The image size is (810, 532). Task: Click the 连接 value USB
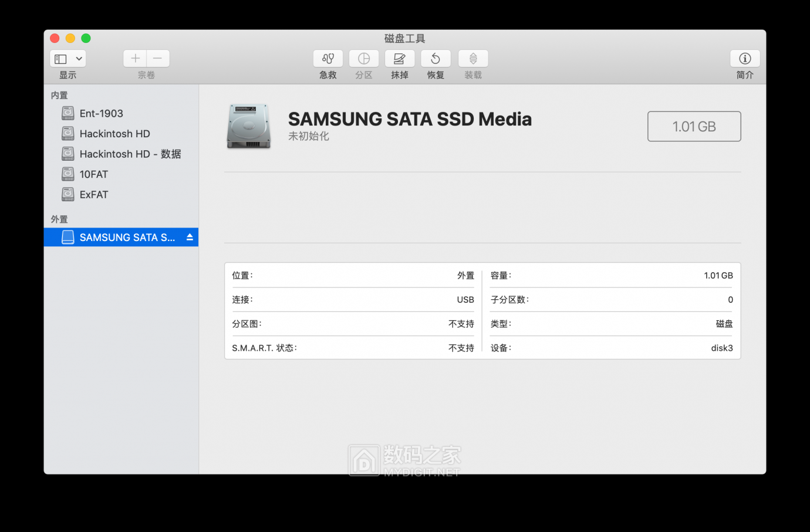click(x=465, y=300)
